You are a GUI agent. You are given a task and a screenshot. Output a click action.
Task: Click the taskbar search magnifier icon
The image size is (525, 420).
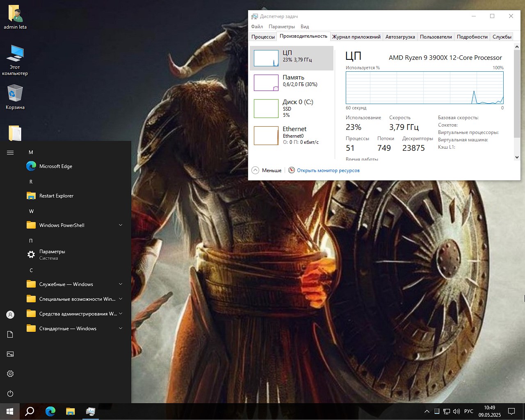pyautogui.click(x=30, y=411)
